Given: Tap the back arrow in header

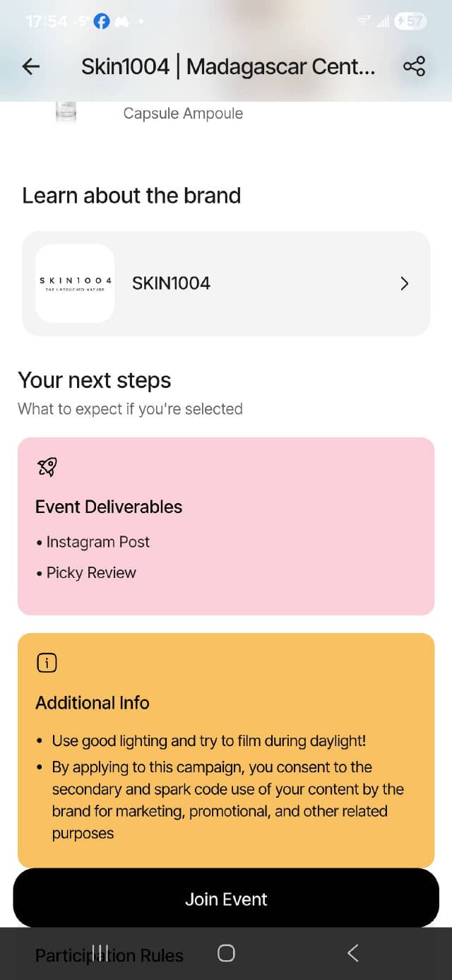Looking at the screenshot, I should click(x=31, y=66).
